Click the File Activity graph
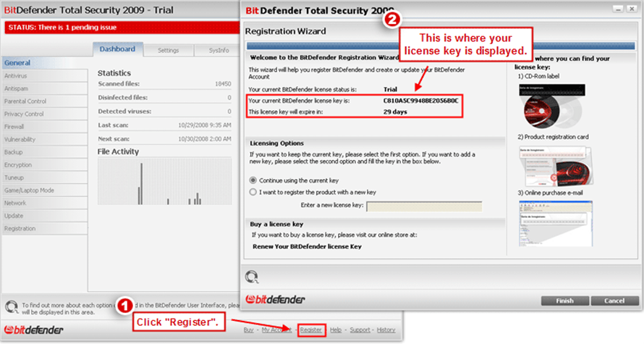Screen dimensions: 644x344 (165, 181)
